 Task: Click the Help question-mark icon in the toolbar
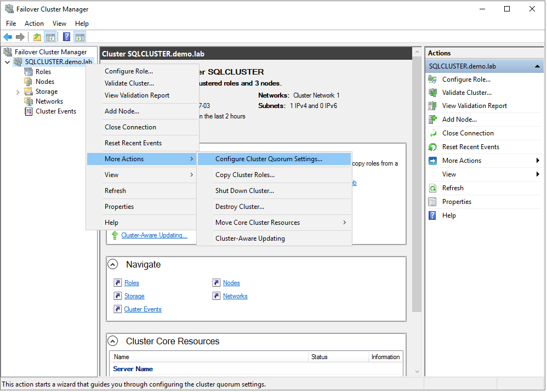click(66, 37)
